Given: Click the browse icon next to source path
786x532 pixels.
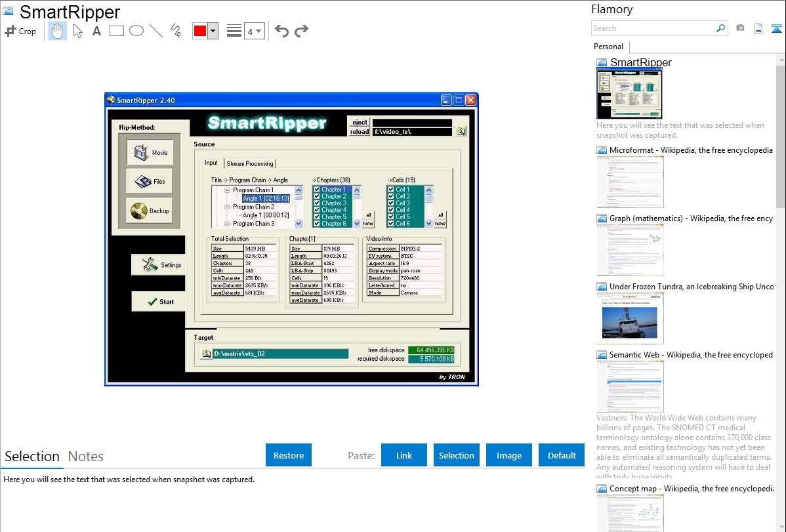Looking at the screenshot, I should tap(461, 131).
